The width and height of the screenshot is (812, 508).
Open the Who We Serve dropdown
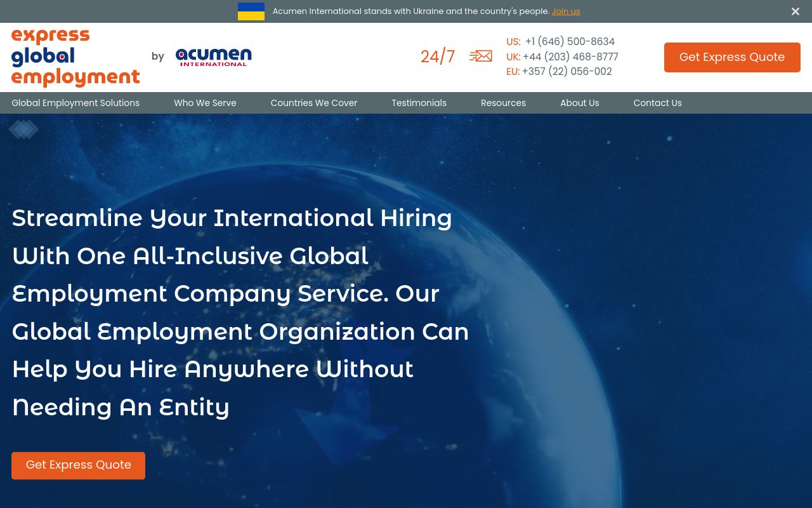pos(205,103)
